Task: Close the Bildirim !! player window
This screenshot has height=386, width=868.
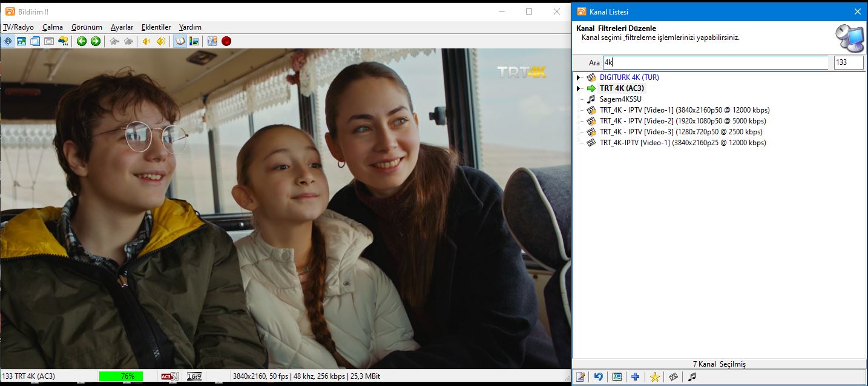Action: pos(557,11)
